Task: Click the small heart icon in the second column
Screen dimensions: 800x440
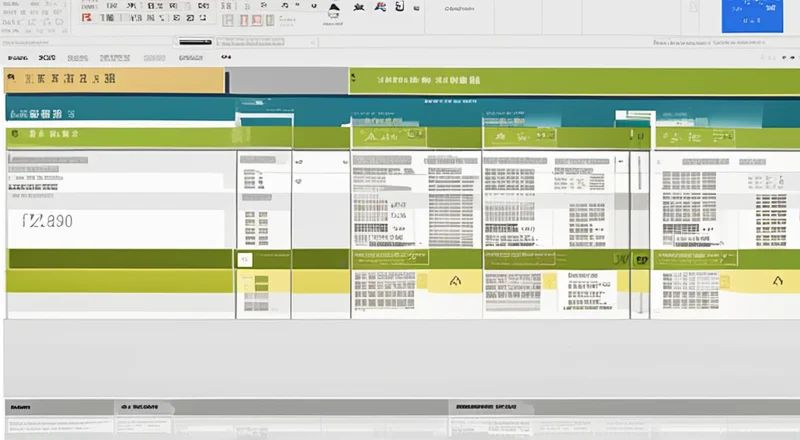Action: pyautogui.click(x=298, y=181)
